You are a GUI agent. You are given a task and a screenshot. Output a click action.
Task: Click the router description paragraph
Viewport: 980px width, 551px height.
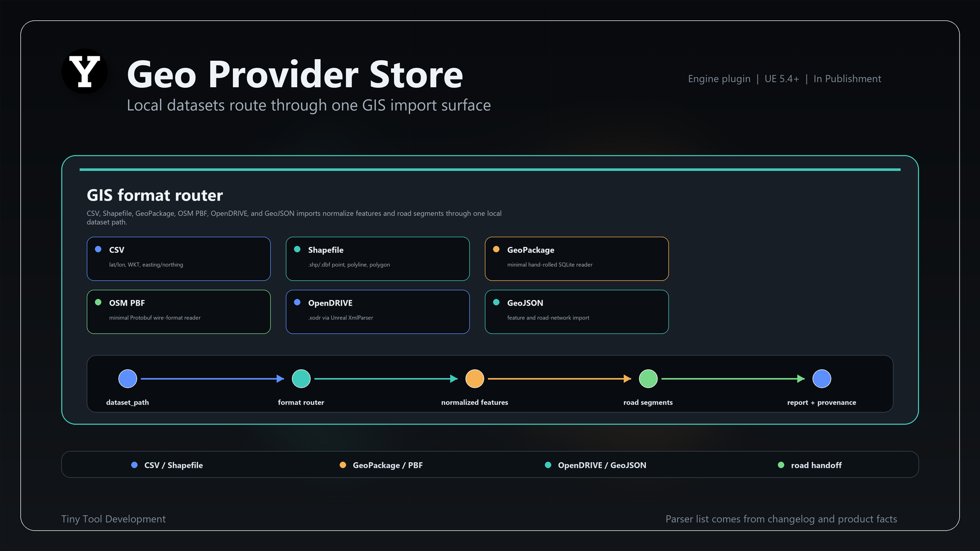point(294,218)
